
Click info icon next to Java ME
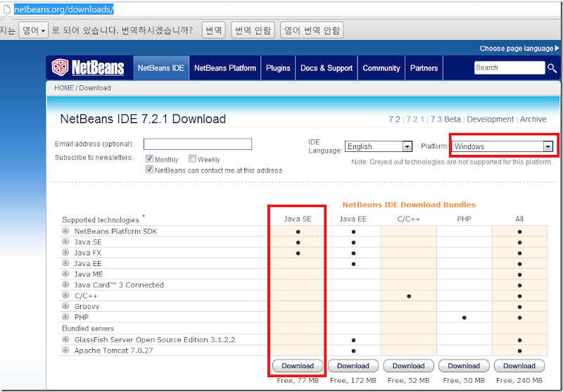[65, 274]
